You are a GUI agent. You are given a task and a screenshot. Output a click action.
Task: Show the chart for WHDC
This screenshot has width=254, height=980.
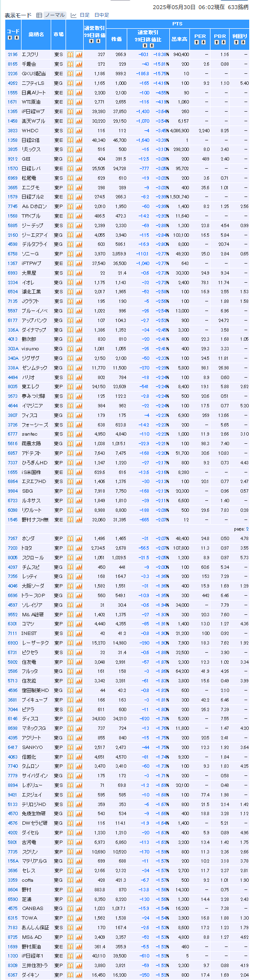[79, 130]
